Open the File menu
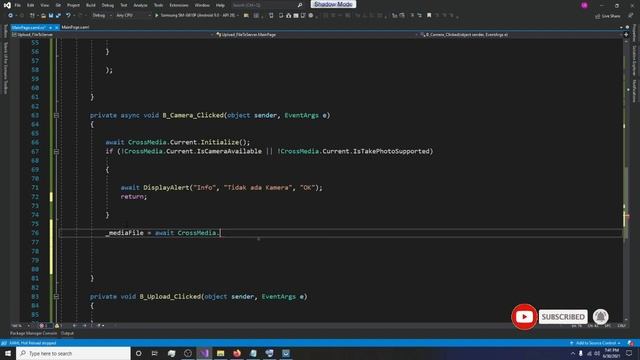The image size is (640, 360). (x=18, y=5)
